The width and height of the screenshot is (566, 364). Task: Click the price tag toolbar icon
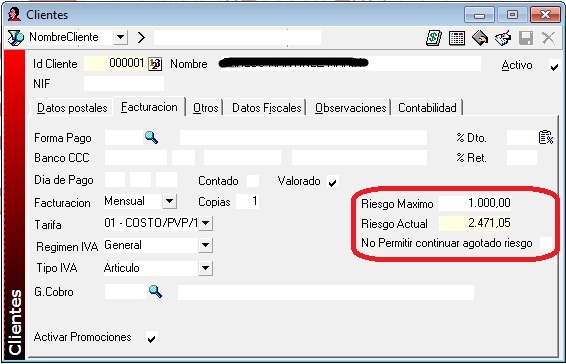click(480, 38)
